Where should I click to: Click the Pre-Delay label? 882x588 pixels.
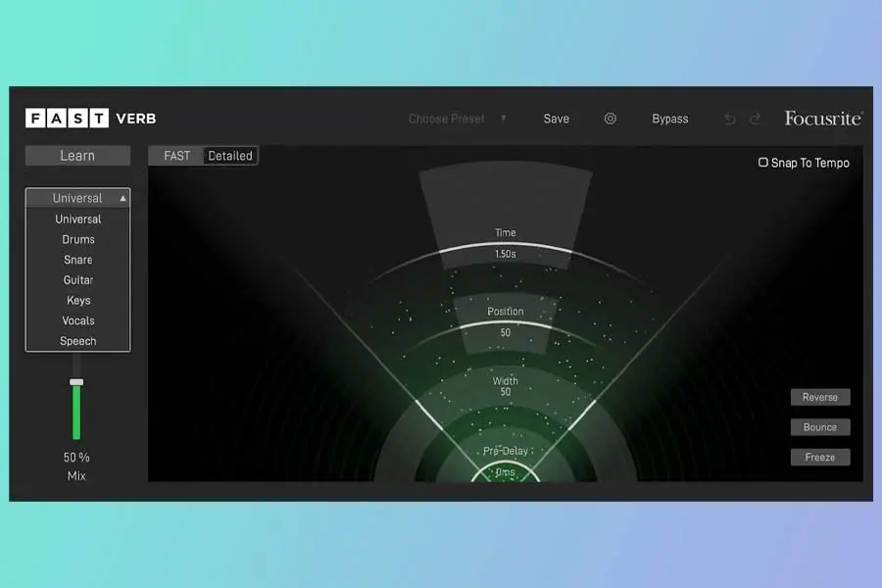coord(505,451)
